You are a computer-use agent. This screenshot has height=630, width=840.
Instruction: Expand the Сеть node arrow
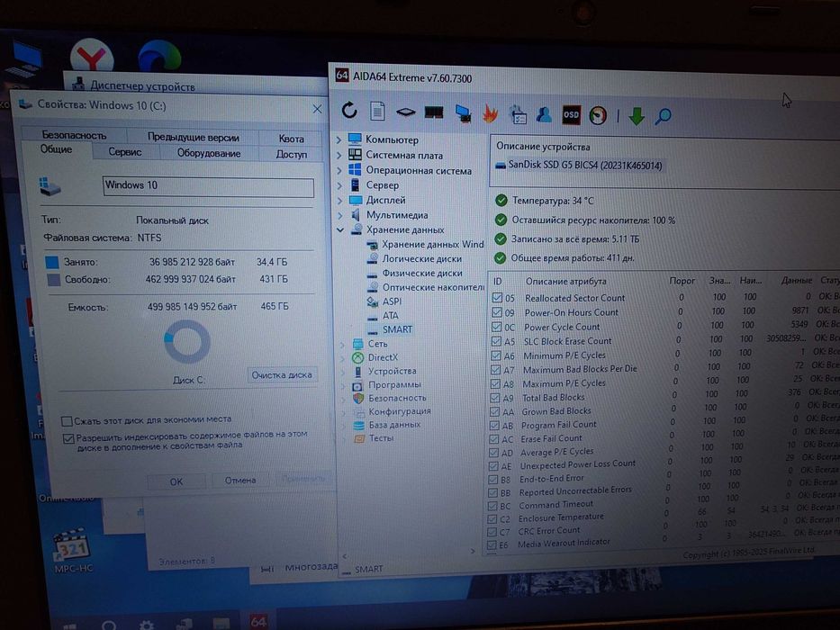[342, 345]
